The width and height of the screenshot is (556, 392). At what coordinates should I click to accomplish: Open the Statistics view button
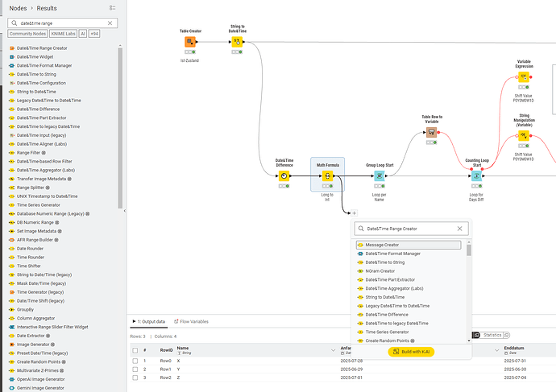(x=491, y=334)
